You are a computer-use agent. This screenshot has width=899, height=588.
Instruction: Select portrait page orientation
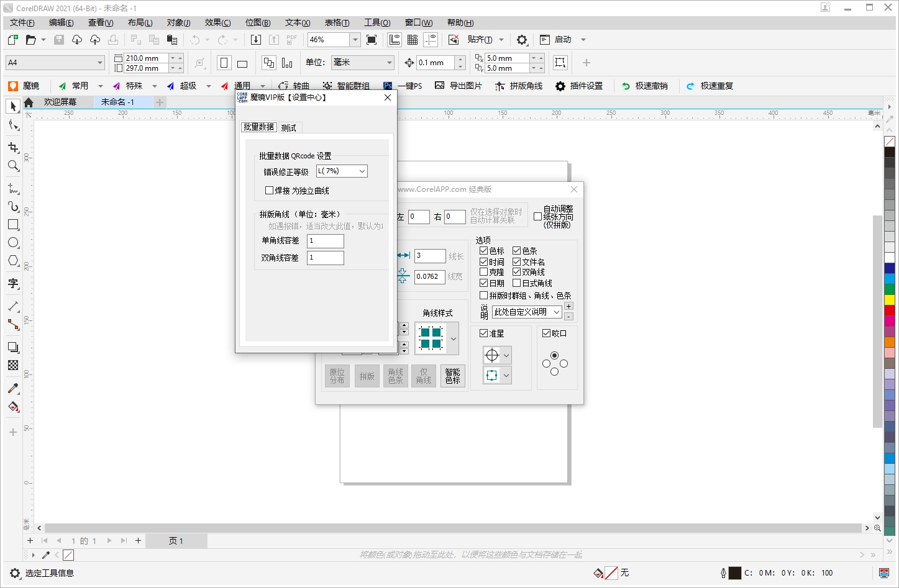point(224,63)
